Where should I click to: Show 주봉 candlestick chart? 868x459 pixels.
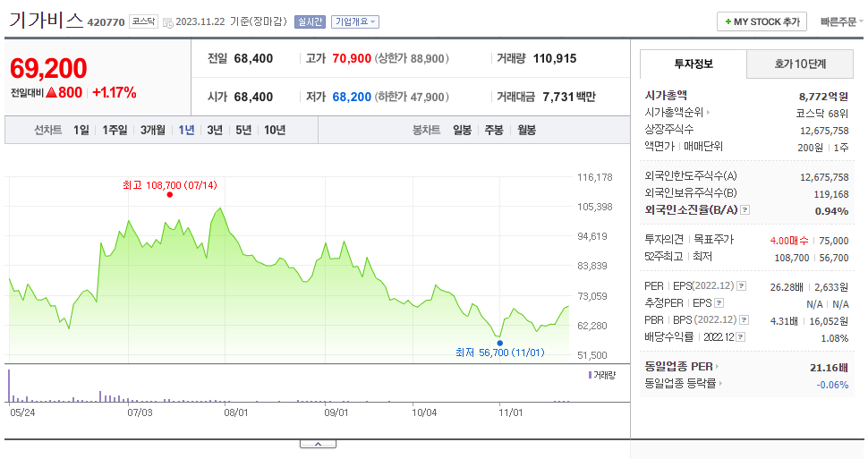[x=494, y=130]
